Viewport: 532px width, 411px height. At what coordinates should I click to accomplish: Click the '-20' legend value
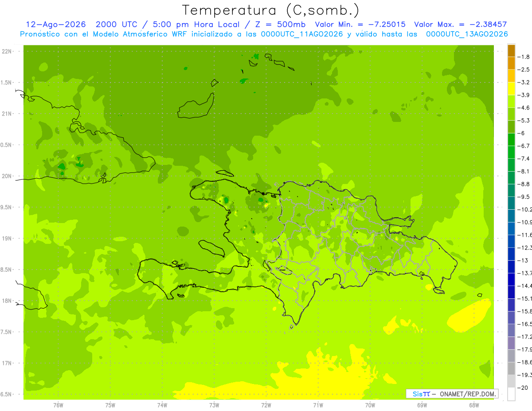[x=523, y=388]
